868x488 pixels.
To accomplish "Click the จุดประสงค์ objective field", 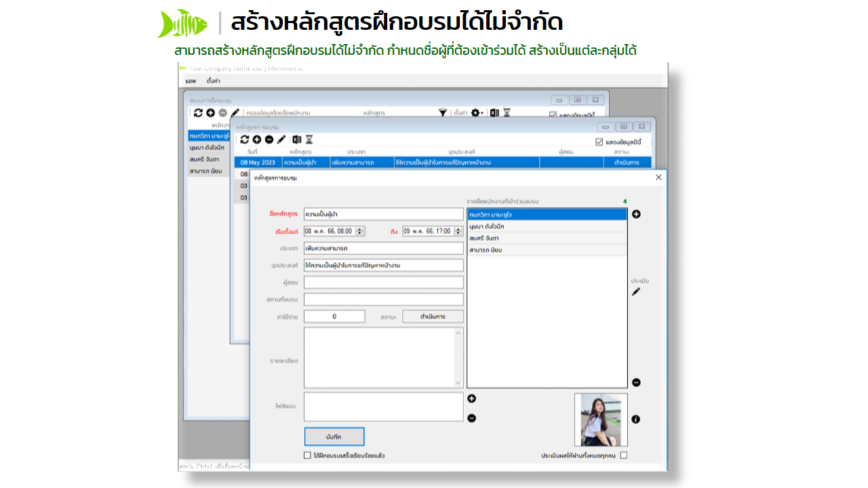I will tap(384, 265).
